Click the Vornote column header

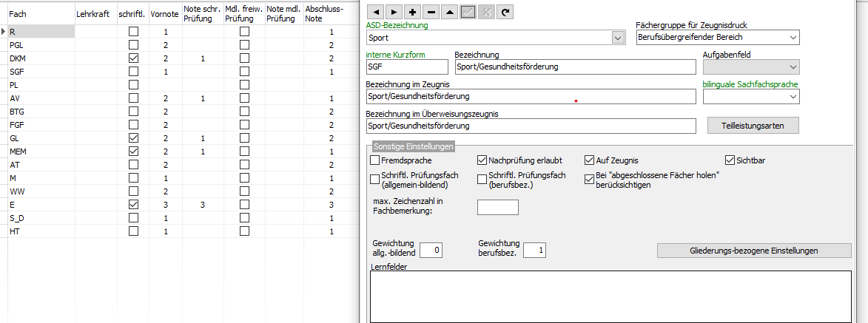166,13
